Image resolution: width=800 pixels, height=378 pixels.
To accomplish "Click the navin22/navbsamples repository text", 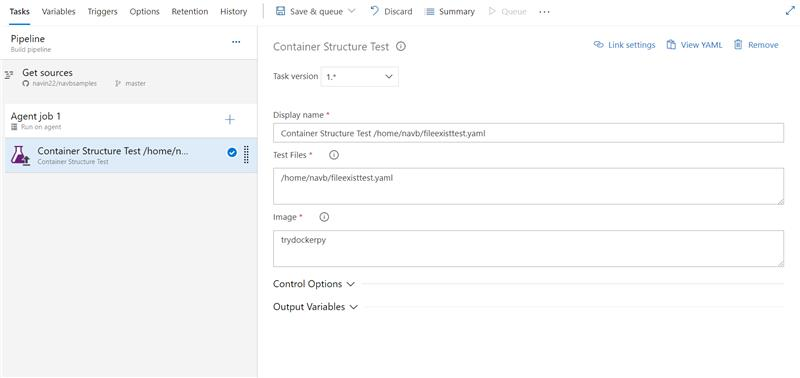I will point(64,83).
